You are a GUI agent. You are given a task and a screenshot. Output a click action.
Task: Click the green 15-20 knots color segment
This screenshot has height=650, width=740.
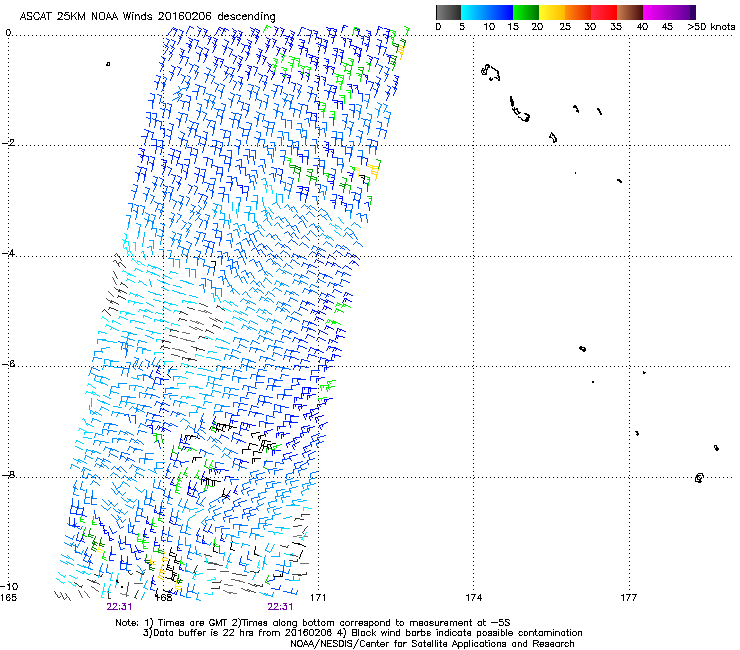[x=526, y=12]
